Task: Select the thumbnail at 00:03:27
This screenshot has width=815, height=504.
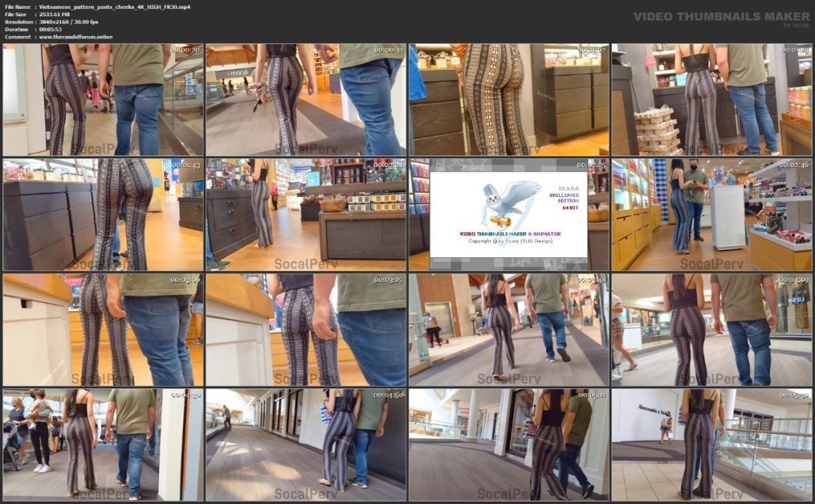Action: click(x=306, y=330)
